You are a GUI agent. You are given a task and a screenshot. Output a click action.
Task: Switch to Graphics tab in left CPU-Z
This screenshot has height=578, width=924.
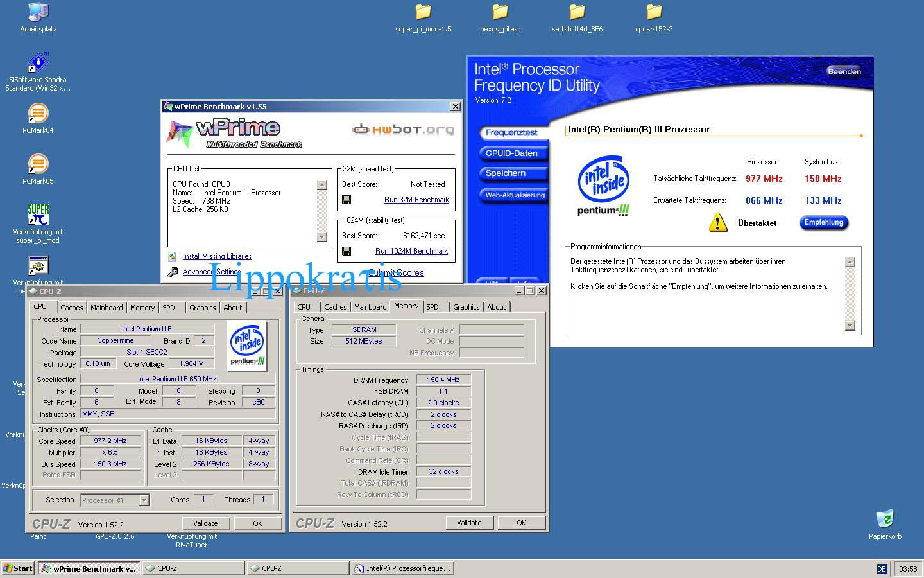pyautogui.click(x=203, y=308)
